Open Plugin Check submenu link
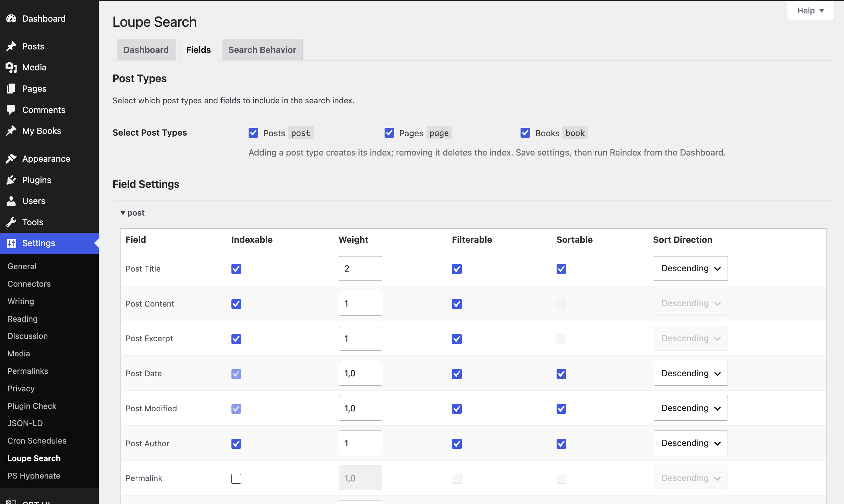The image size is (844, 504). click(x=32, y=406)
